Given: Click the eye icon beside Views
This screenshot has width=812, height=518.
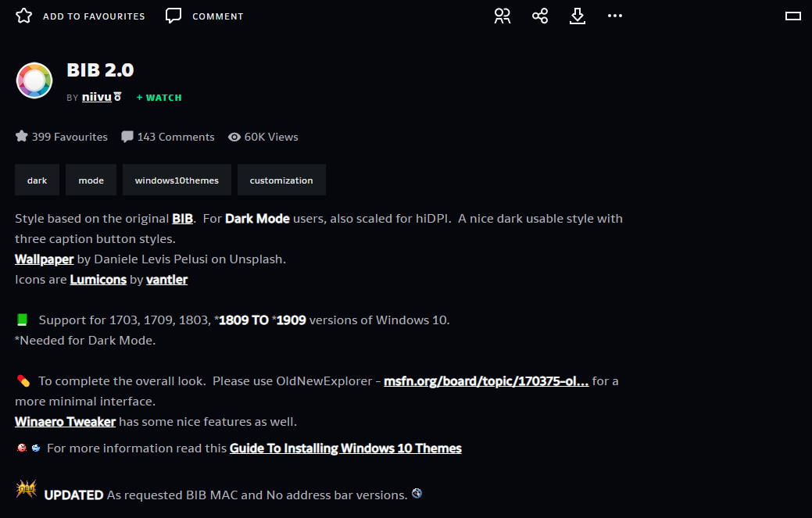Looking at the screenshot, I should point(234,138).
